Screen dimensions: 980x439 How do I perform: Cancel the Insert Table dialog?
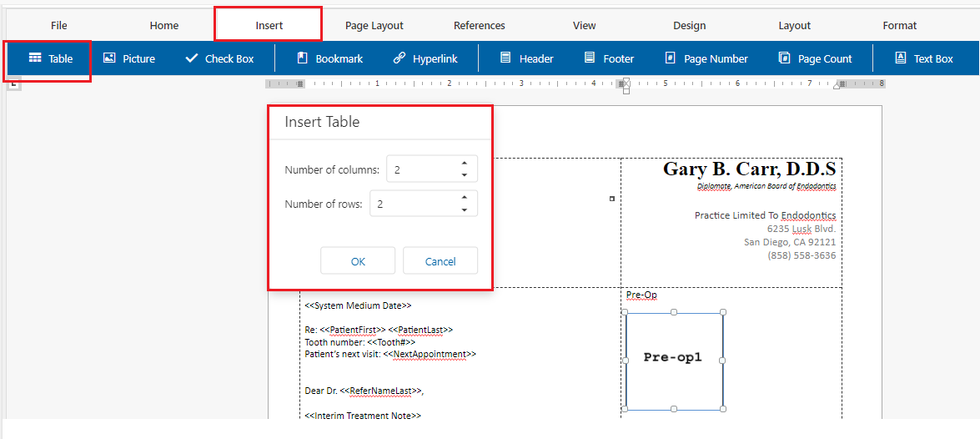pyautogui.click(x=440, y=261)
